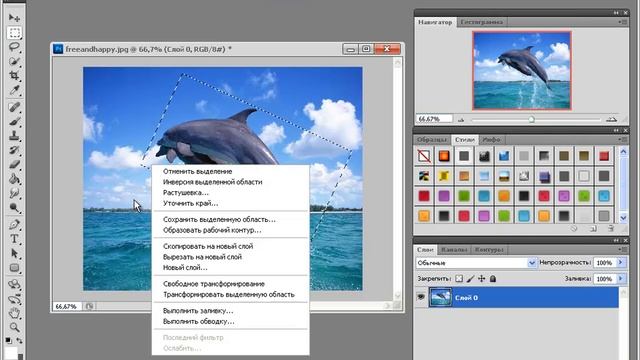Choose Скопировать на новый слой

(208, 246)
